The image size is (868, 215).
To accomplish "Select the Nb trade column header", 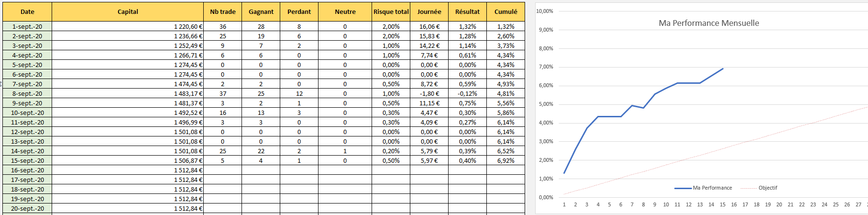I will 223,12.
